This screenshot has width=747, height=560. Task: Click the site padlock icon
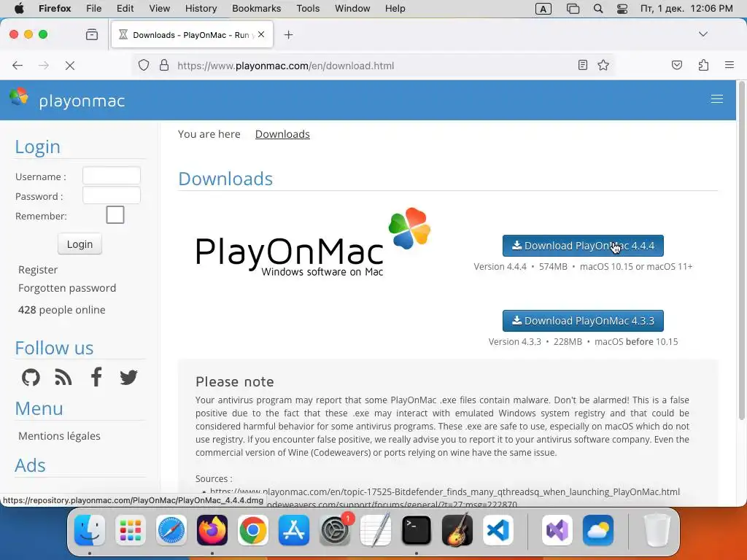click(x=164, y=65)
